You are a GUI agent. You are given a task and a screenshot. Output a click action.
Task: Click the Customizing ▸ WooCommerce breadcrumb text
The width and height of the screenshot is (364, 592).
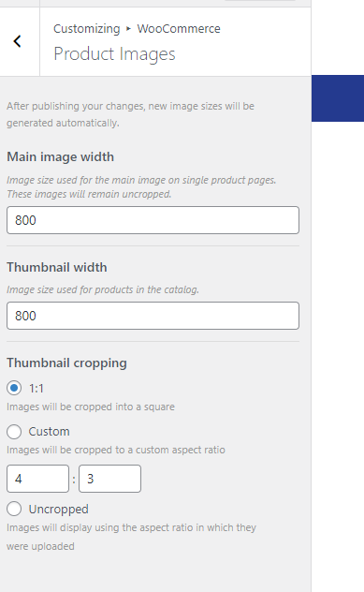137,29
